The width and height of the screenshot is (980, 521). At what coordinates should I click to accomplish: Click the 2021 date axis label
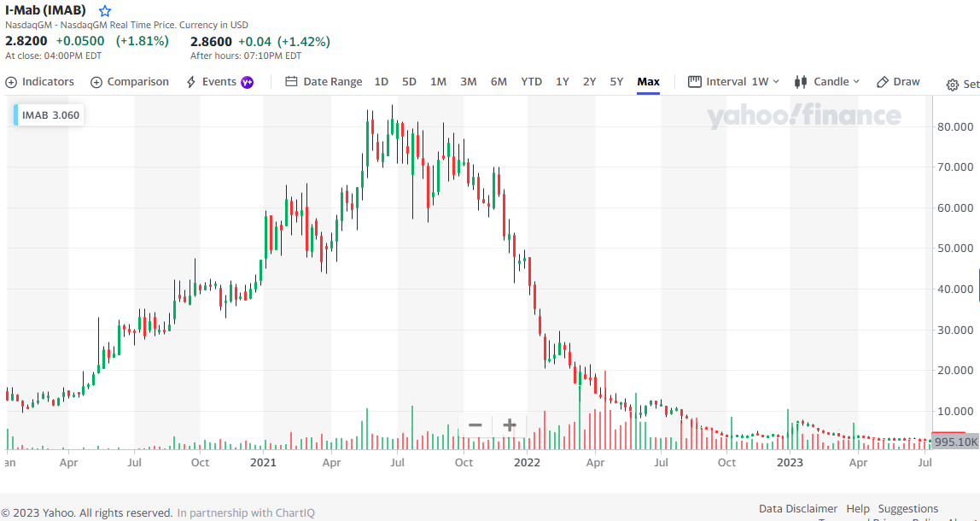(263, 463)
